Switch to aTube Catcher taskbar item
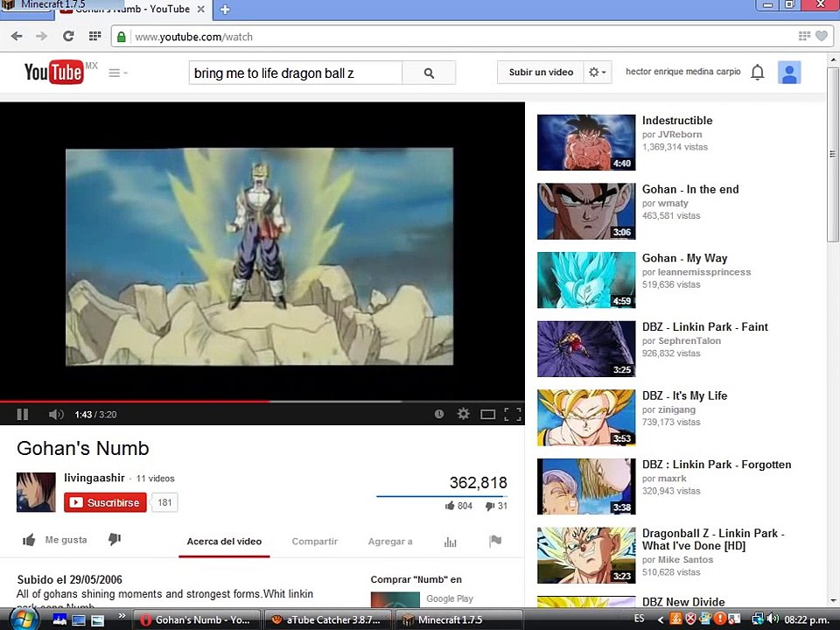840x630 pixels. pos(326,619)
